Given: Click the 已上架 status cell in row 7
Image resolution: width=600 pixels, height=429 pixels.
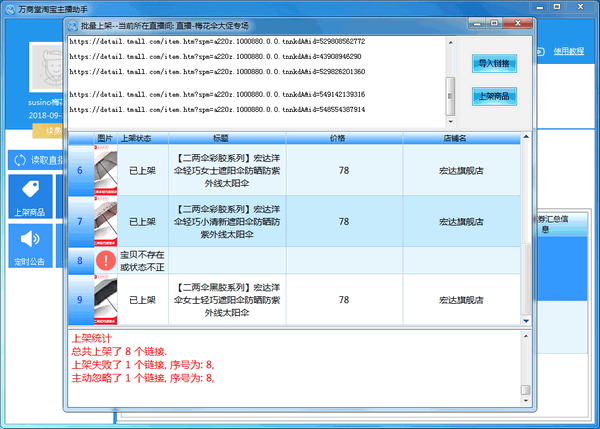Looking at the screenshot, I should point(143,222).
